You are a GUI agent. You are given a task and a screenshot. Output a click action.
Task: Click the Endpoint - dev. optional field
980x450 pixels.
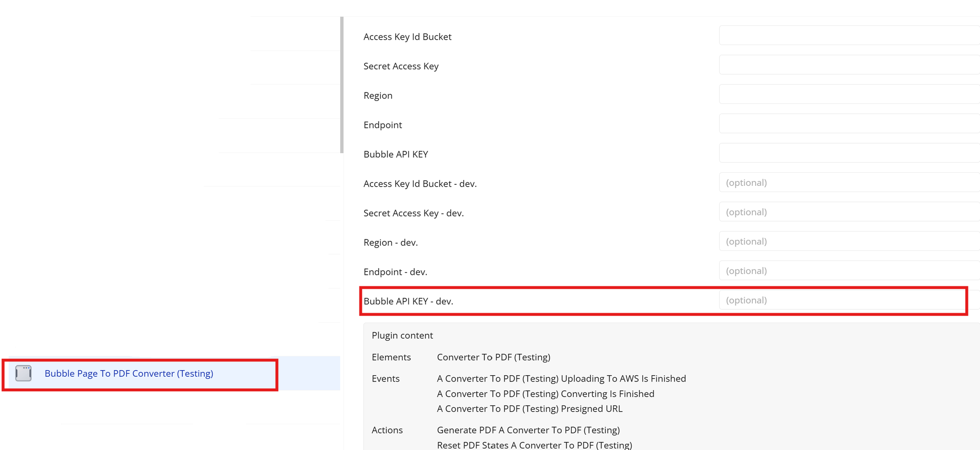pyautogui.click(x=848, y=270)
